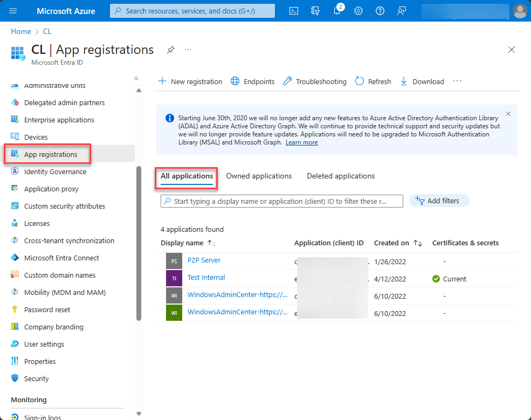Open the WindowsAdminCenter app with green icon
The width and height of the screenshot is (531, 420).
pyautogui.click(x=237, y=312)
